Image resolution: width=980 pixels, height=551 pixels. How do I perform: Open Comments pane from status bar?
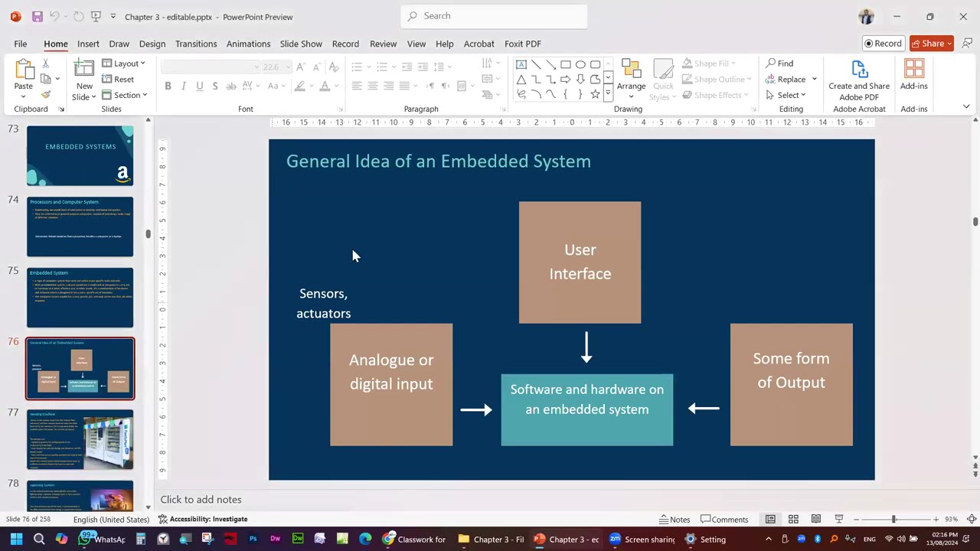(x=724, y=519)
